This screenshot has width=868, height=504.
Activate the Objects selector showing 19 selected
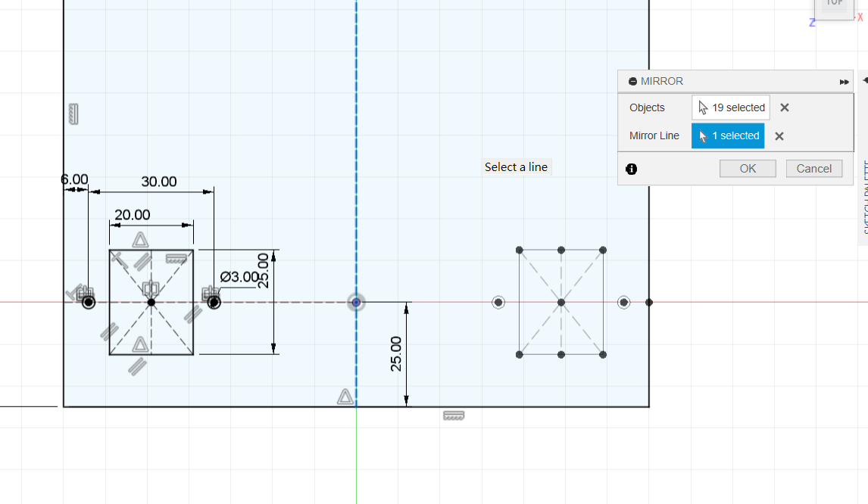[x=730, y=107]
